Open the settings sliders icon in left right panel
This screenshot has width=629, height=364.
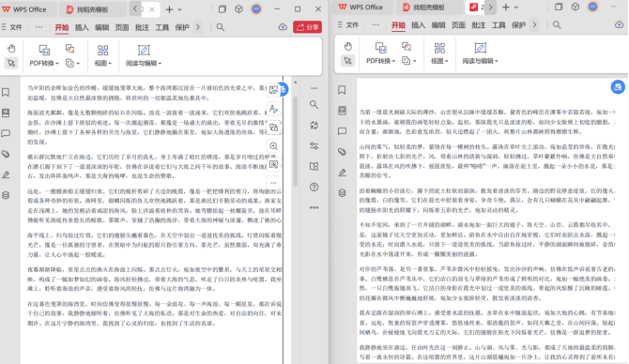click(314, 146)
